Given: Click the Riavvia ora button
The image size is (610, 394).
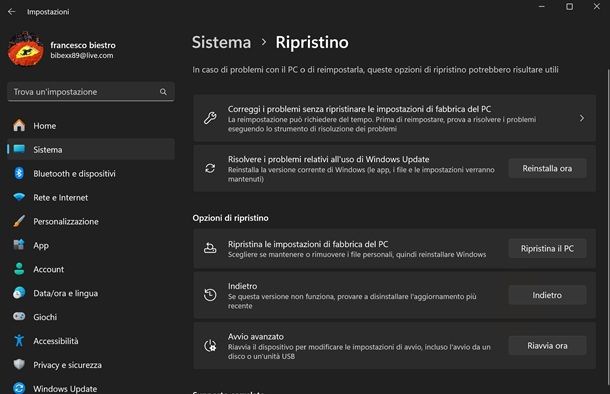Looking at the screenshot, I should click(x=547, y=345).
